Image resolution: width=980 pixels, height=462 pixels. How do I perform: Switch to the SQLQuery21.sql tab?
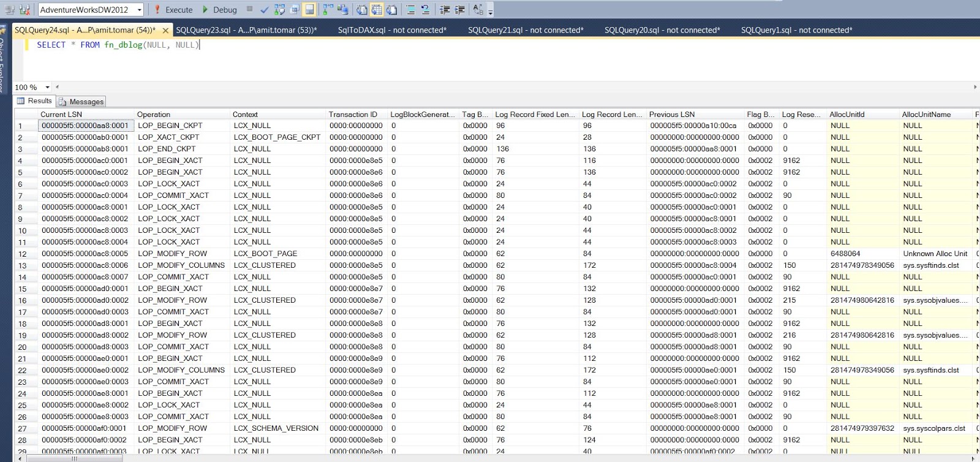526,30
